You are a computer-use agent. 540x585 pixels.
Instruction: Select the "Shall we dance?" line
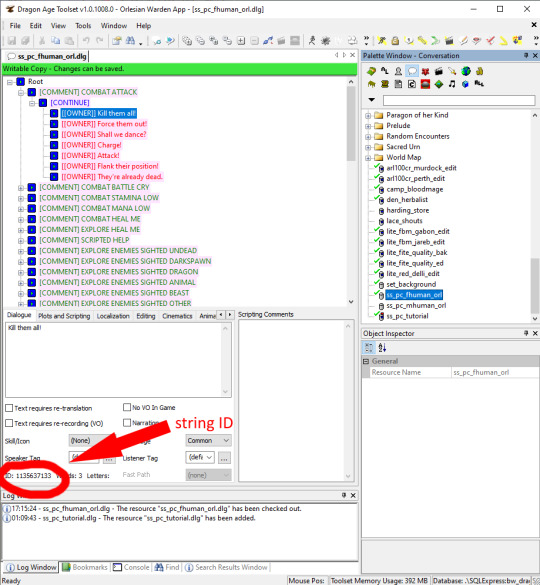coord(104,134)
